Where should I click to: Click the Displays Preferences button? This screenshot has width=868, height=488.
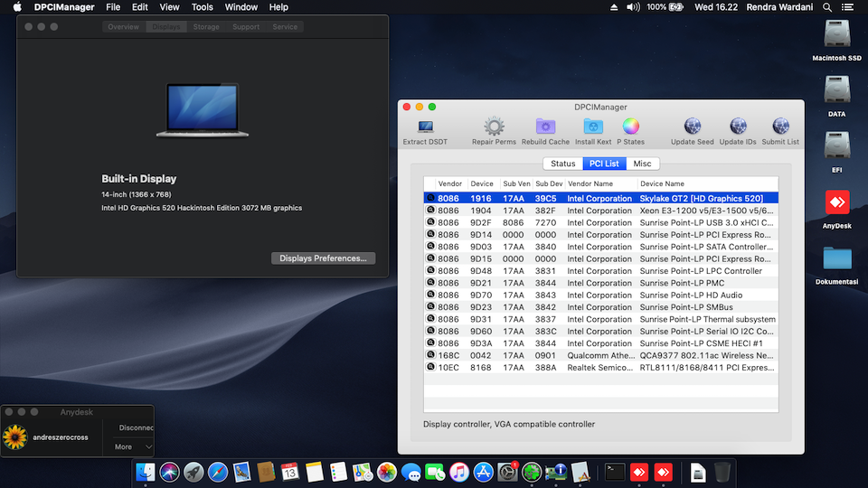(324, 258)
